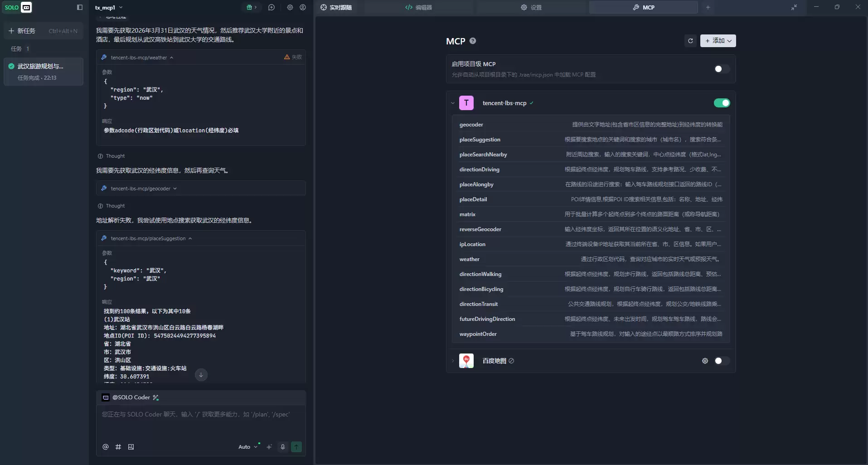This screenshot has height=465, width=868.
Task: Select the placeAlongby tool row
Action: tap(591, 184)
